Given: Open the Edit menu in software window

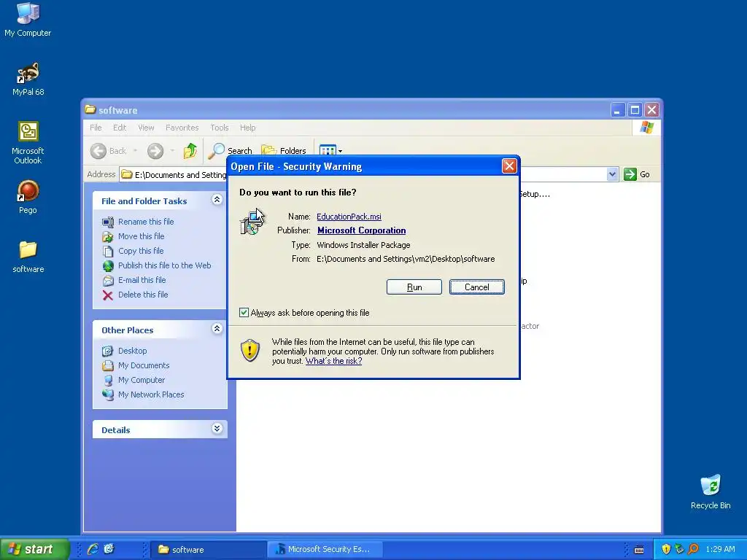Looking at the screenshot, I should point(120,128).
